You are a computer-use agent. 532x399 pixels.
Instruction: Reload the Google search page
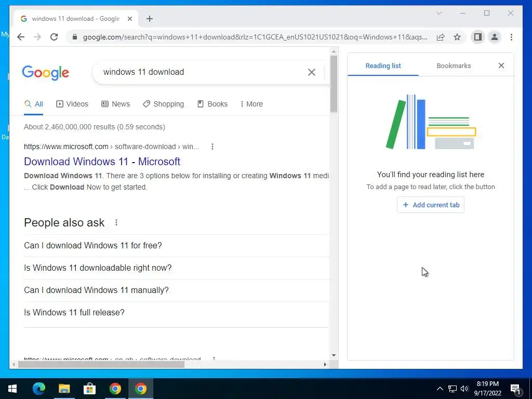[x=54, y=37]
